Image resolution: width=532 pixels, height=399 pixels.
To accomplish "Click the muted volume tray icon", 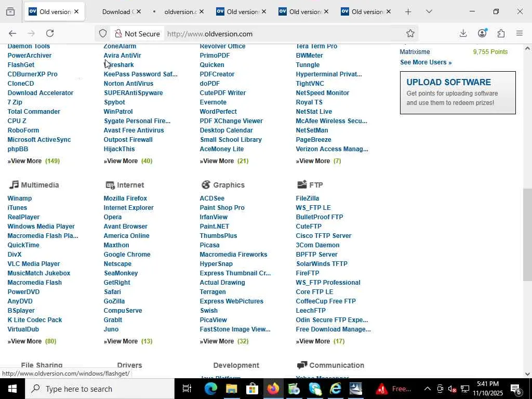I will pos(452,389).
